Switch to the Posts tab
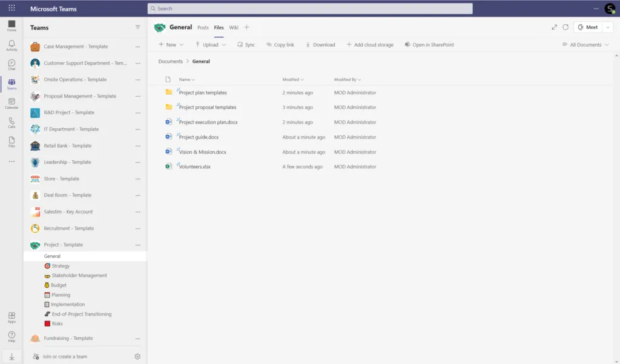The height and width of the screenshot is (364, 620). [x=203, y=27]
